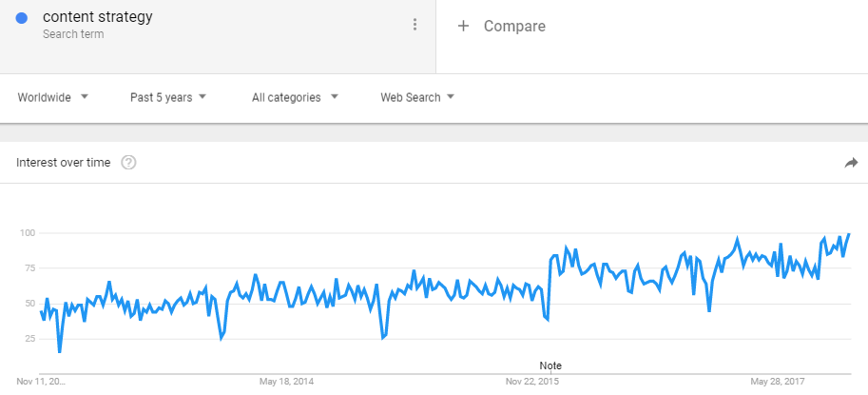Click the Interest over time heading
This screenshot has width=868, height=395.
click(63, 163)
